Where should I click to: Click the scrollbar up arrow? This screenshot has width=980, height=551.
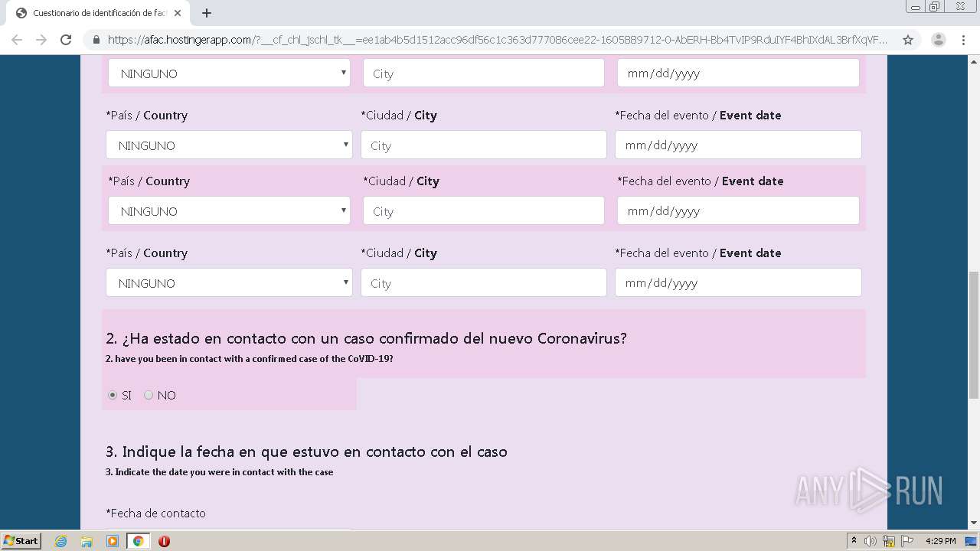[x=973, y=61]
